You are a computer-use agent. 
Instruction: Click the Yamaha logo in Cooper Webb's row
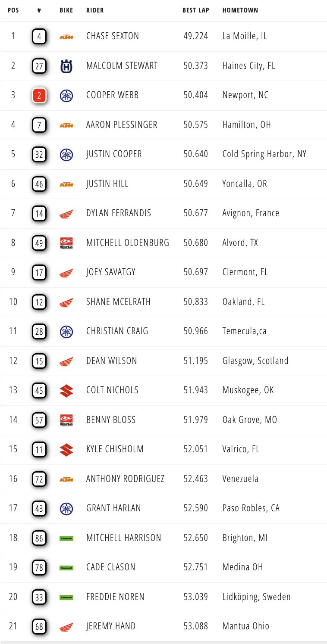[x=66, y=95]
